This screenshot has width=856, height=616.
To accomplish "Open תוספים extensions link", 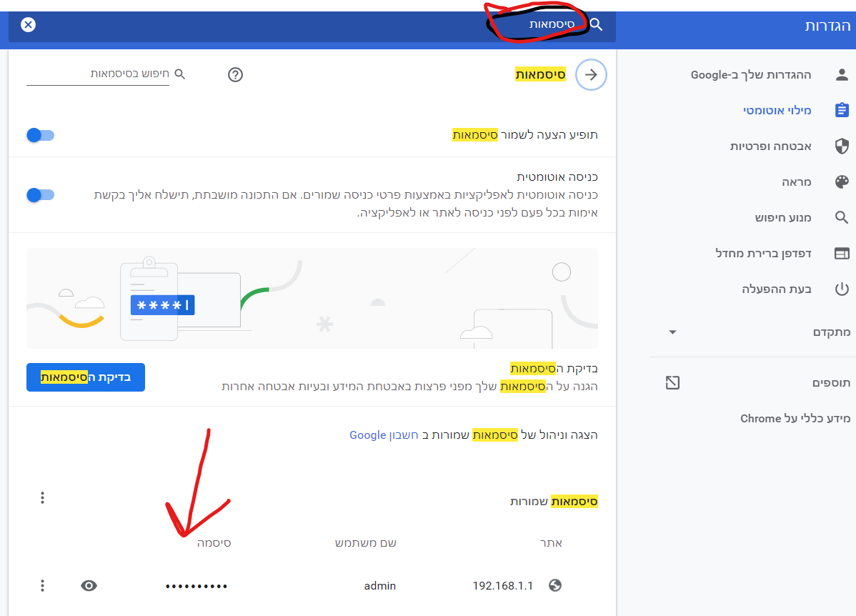I will click(x=831, y=383).
